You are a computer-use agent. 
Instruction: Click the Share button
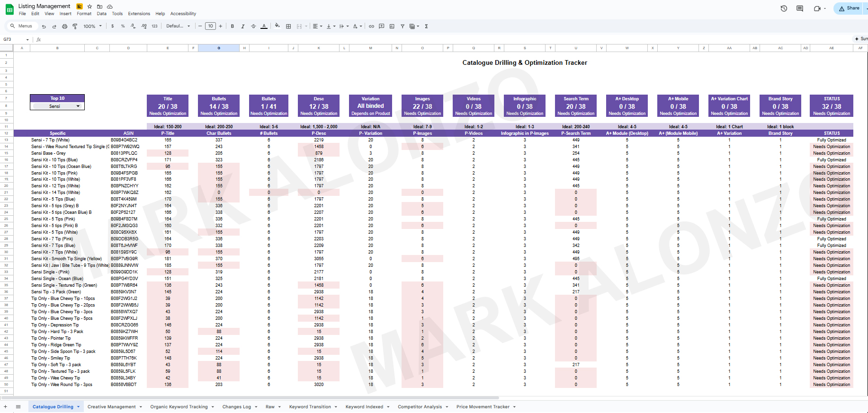[x=849, y=8]
